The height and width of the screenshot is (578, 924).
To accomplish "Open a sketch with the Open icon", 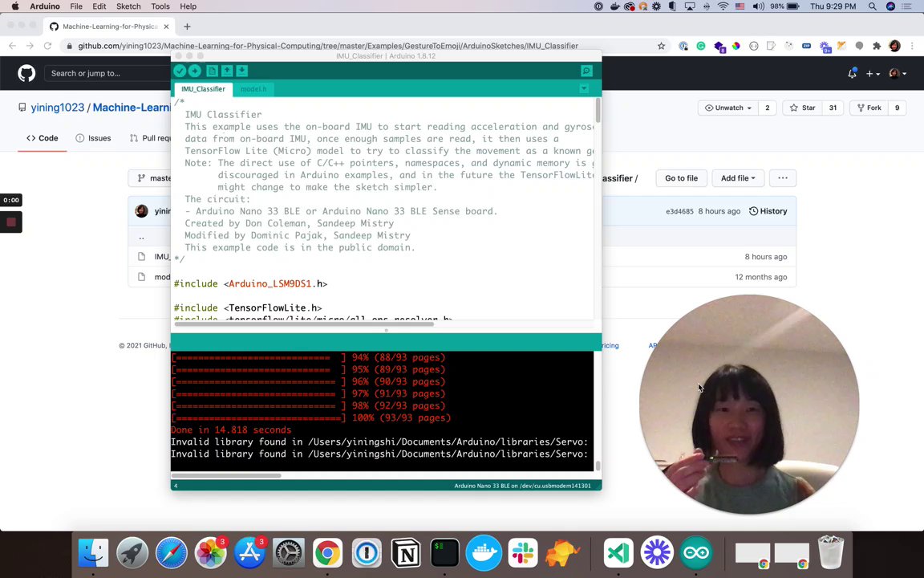I will point(227,71).
